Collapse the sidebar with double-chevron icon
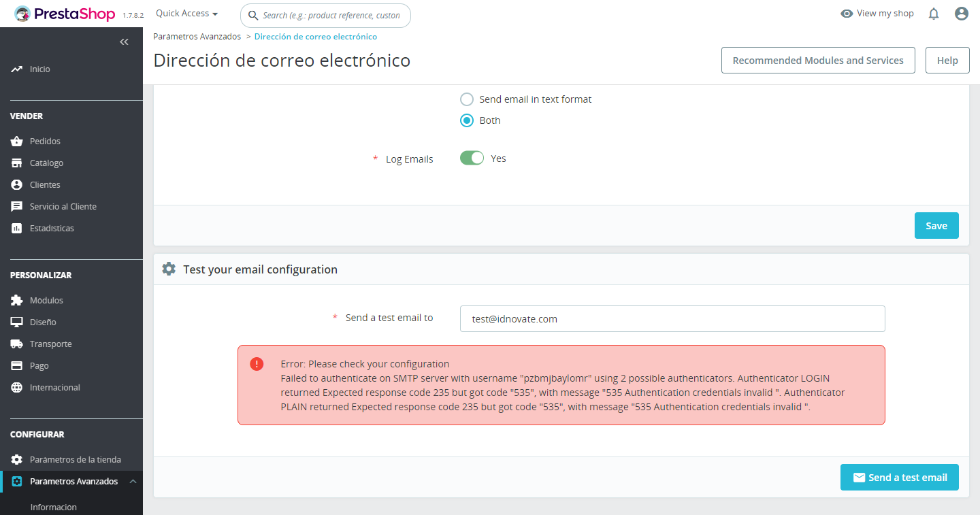This screenshot has width=980, height=515. point(124,42)
